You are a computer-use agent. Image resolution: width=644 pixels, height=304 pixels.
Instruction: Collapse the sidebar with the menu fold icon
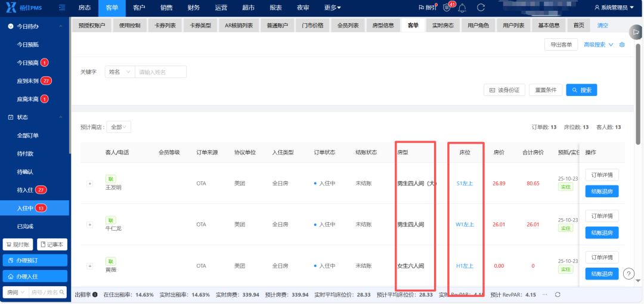pos(62,7)
